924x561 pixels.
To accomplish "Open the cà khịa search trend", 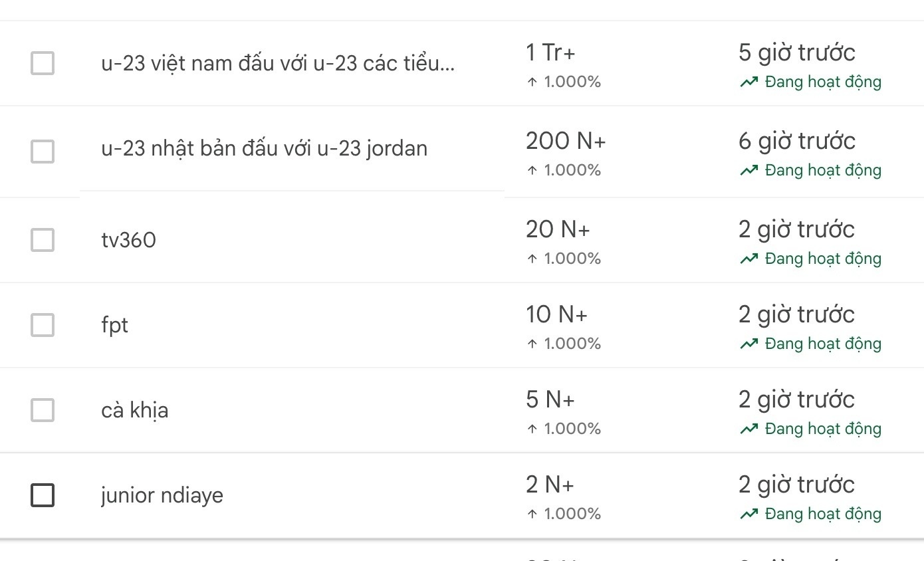I will [135, 410].
